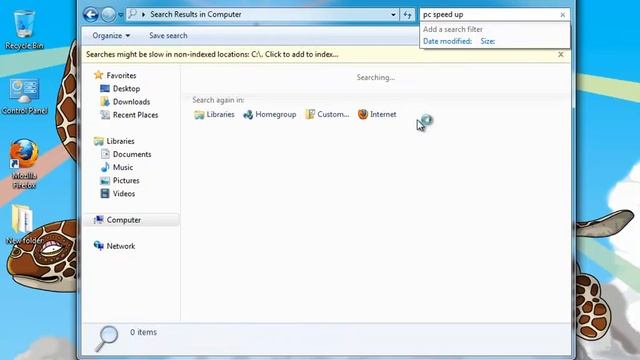Click the Downloads folder icon
The width and height of the screenshot is (640, 360).
(105, 101)
